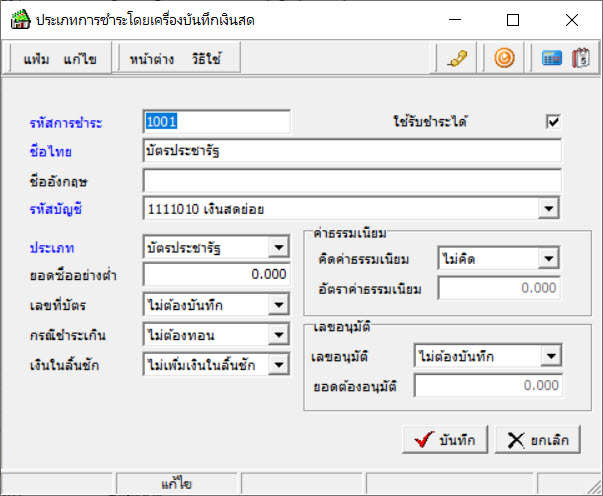Expand the เลขอนุมัติ dropdown
Viewport: 603px width, 496px height.
[x=551, y=356]
